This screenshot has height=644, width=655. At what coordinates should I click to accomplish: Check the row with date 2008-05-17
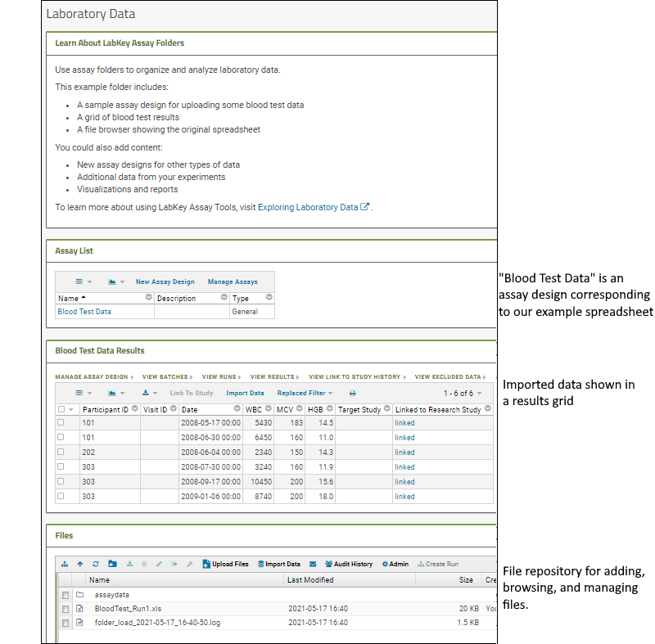coord(61,422)
